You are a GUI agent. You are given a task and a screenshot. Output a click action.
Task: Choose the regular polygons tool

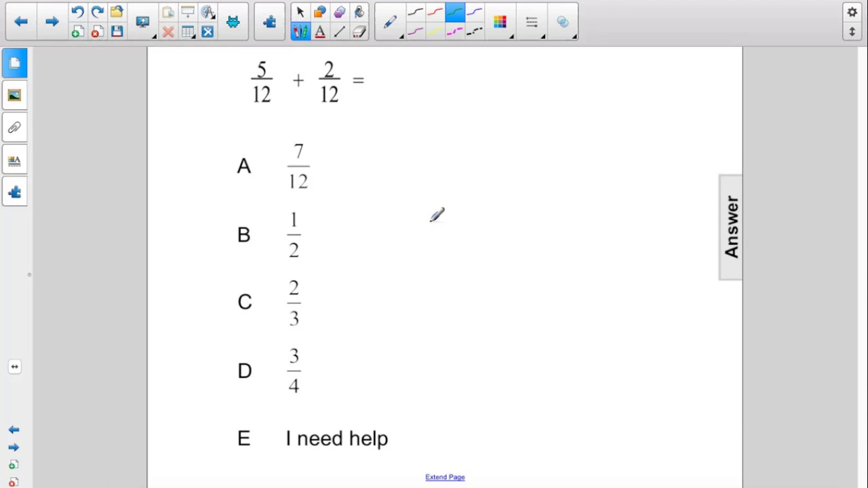(340, 12)
